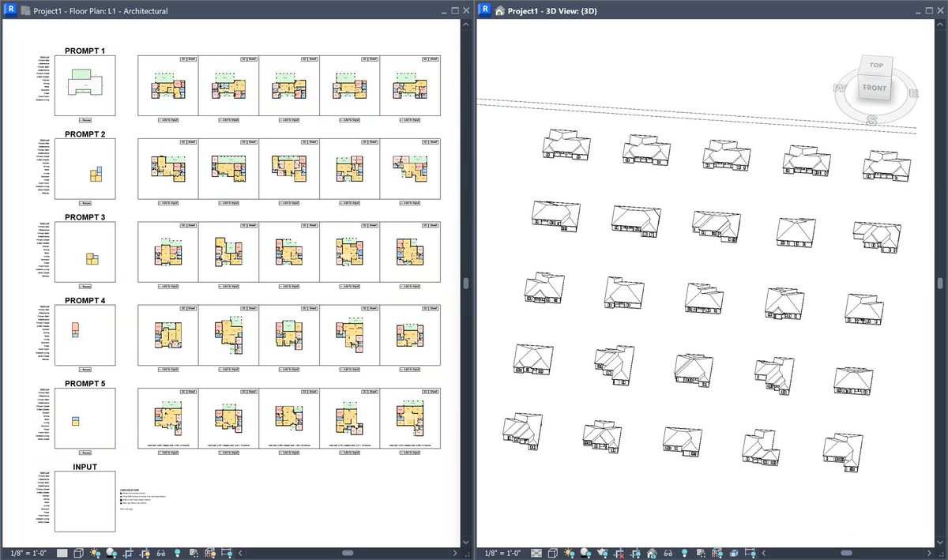Toggle Sun Path in the 3D View
Viewport: 948px width, 560px height.
[569, 553]
